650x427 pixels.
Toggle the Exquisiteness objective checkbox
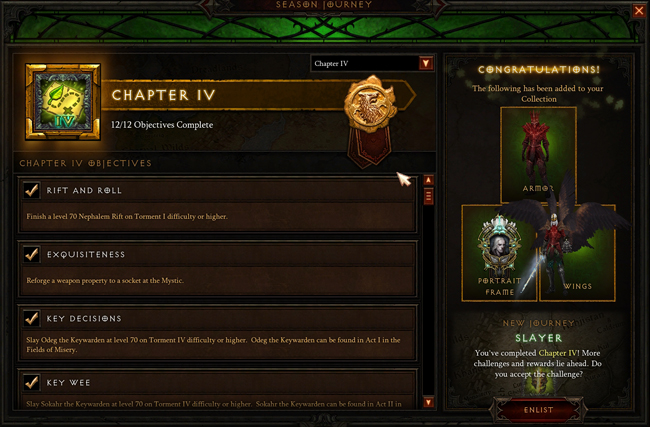(32, 254)
